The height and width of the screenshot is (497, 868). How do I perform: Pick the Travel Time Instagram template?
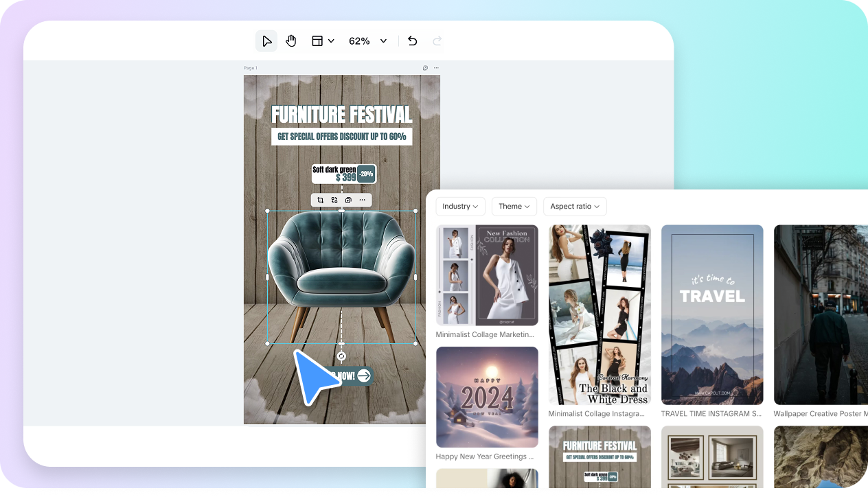point(712,314)
